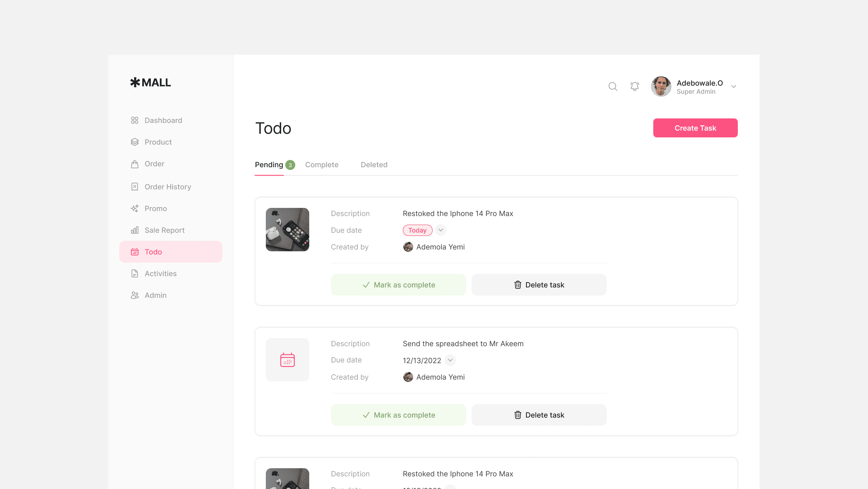Mark the spreadsheet task as complete
The image size is (868, 489).
[x=398, y=415]
